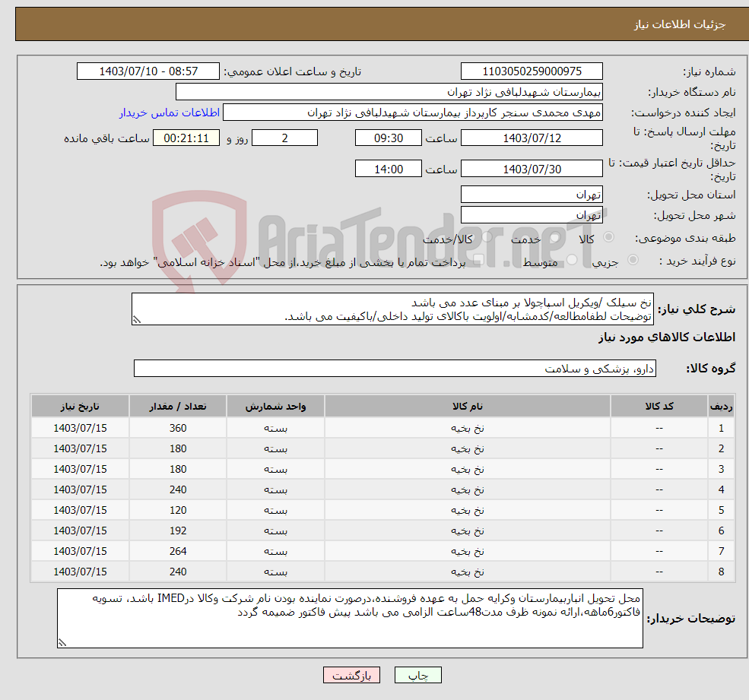Image resolution: width=749 pixels, height=700 pixels.
Task: Select the جزیی purchase type radio
Action: [633, 260]
